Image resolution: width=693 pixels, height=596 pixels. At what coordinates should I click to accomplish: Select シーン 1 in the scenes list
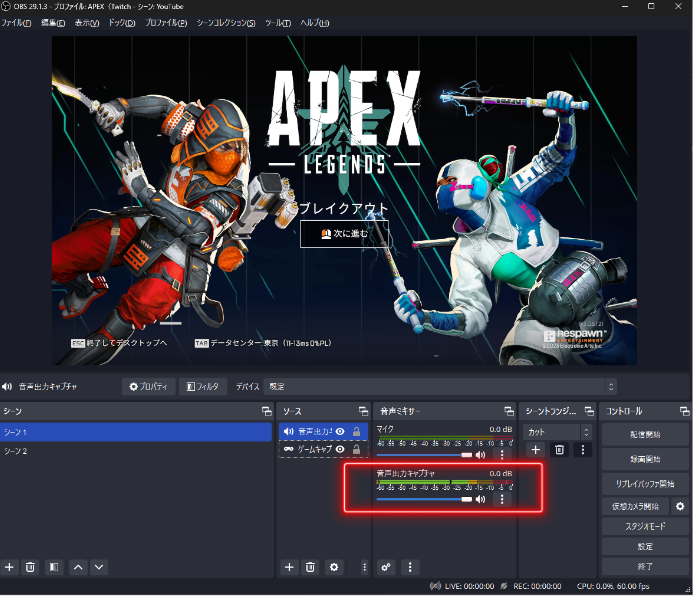click(x=136, y=432)
